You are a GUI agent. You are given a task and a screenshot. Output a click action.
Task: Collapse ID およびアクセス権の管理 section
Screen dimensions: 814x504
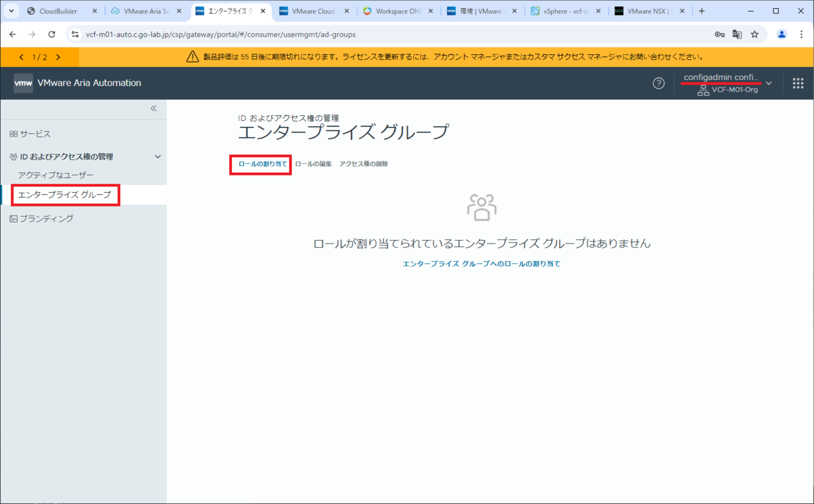(x=158, y=157)
